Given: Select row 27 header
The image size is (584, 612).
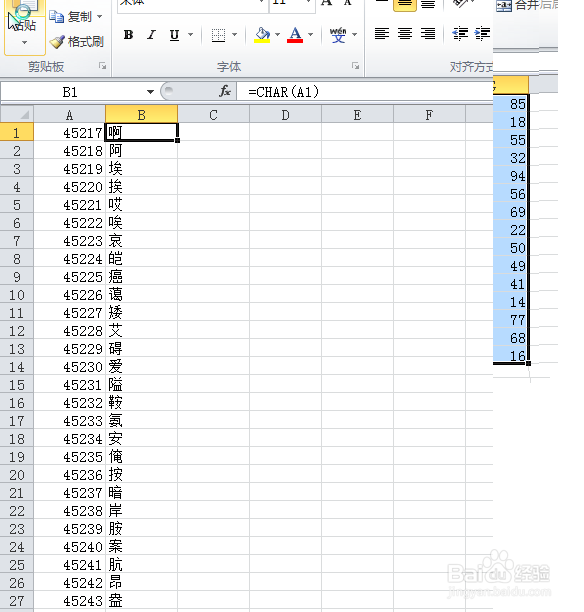Looking at the screenshot, I should coord(16,600).
